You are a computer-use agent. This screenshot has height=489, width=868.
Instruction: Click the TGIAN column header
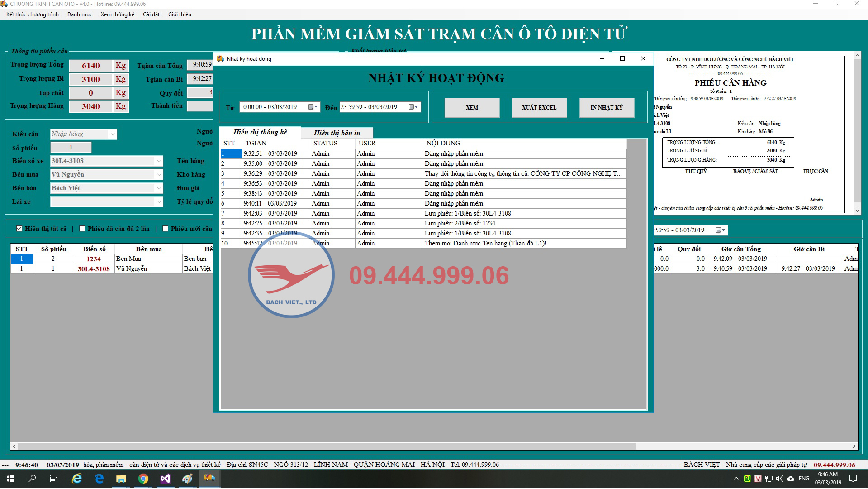tap(276, 144)
